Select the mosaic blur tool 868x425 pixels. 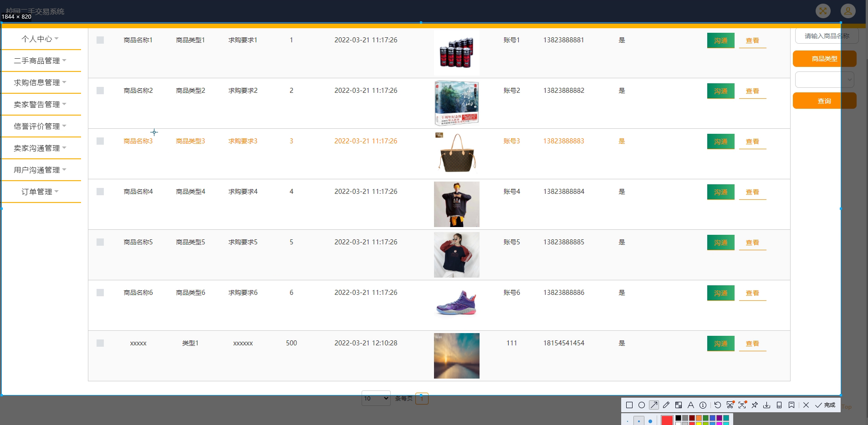679,405
